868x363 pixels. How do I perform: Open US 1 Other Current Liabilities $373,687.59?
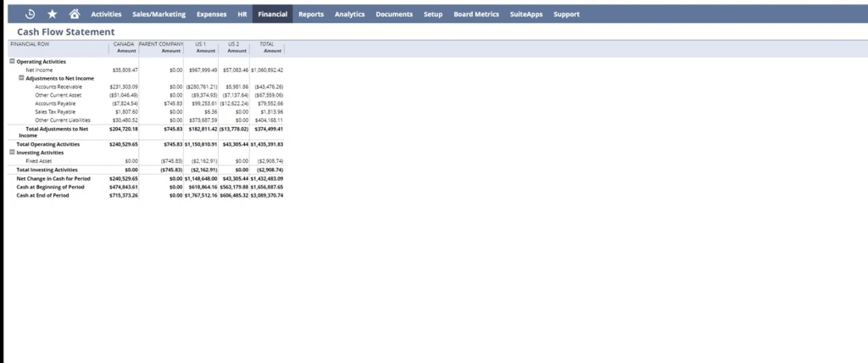203,120
